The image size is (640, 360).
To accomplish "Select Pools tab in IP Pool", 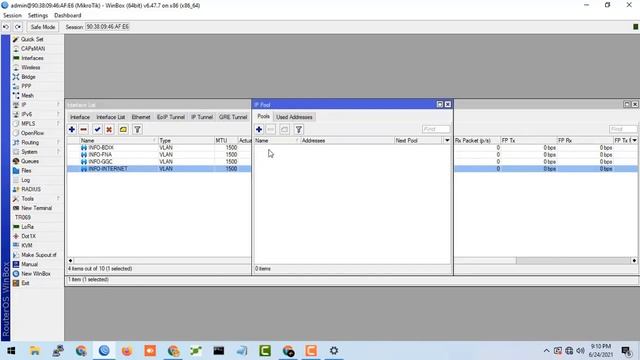I will pyautogui.click(x=263, y=117).
